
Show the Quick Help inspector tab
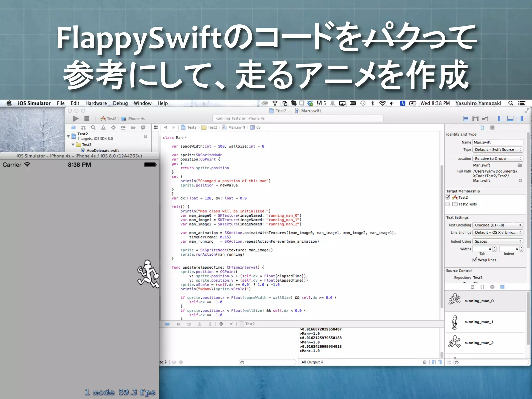pos(492,128)
